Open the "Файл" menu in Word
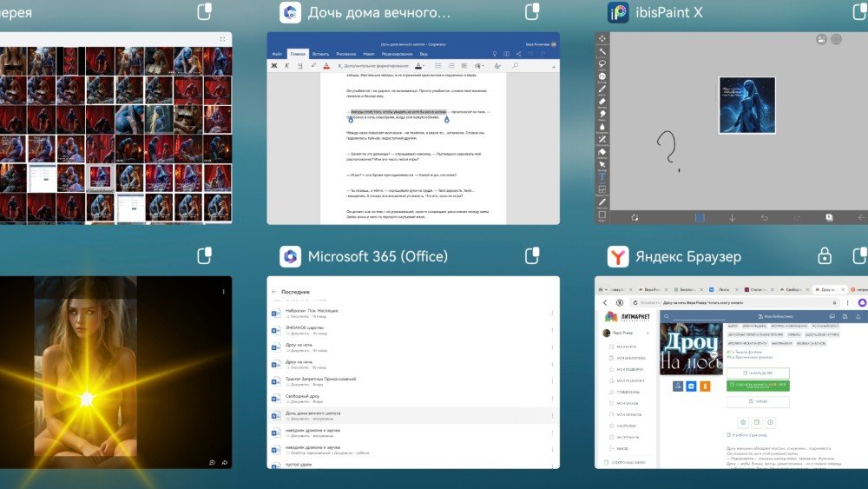Screen dimensions: 868x489 tap(277, 54)
